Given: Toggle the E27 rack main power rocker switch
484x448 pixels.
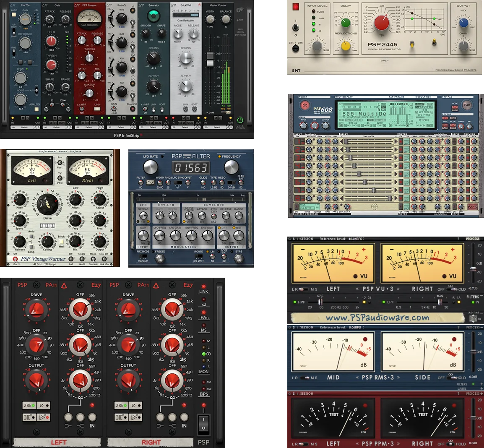Looking at the screenshot, I should 203,425.
